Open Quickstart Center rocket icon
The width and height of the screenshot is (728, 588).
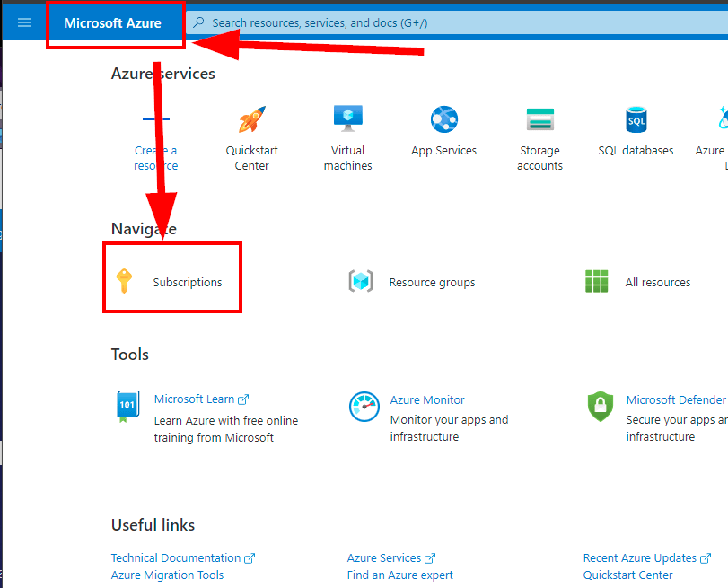[x=251, y=119]
